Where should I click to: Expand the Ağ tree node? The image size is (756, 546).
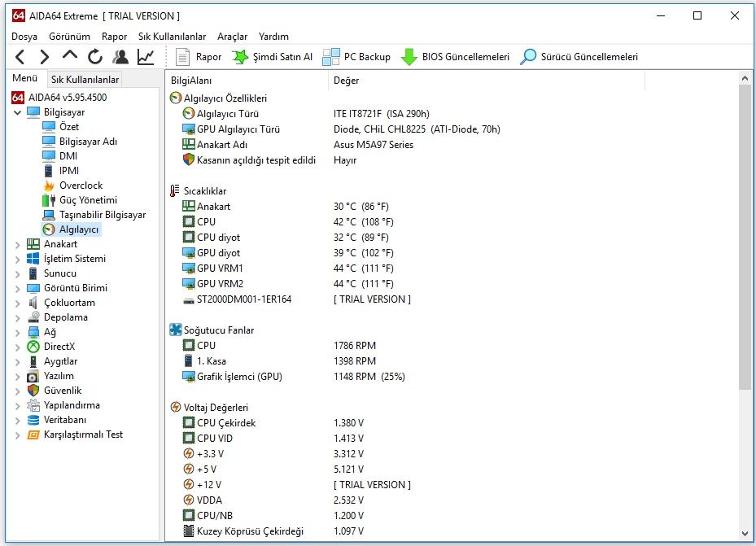pos(17,333)
